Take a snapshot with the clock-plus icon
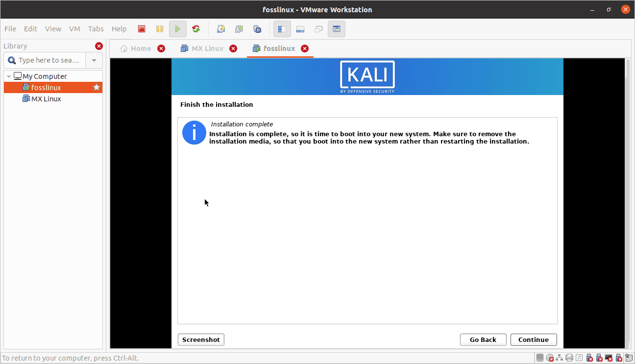The image size is (635, 364). pyautogui.click(x=221, y=29)
